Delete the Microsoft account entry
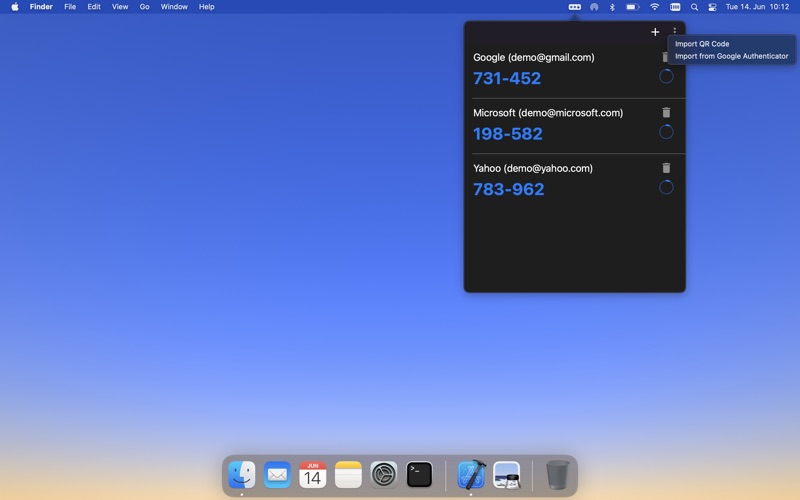Image resolution: width=800 pixels, height=500 pixels. (666, 113)
